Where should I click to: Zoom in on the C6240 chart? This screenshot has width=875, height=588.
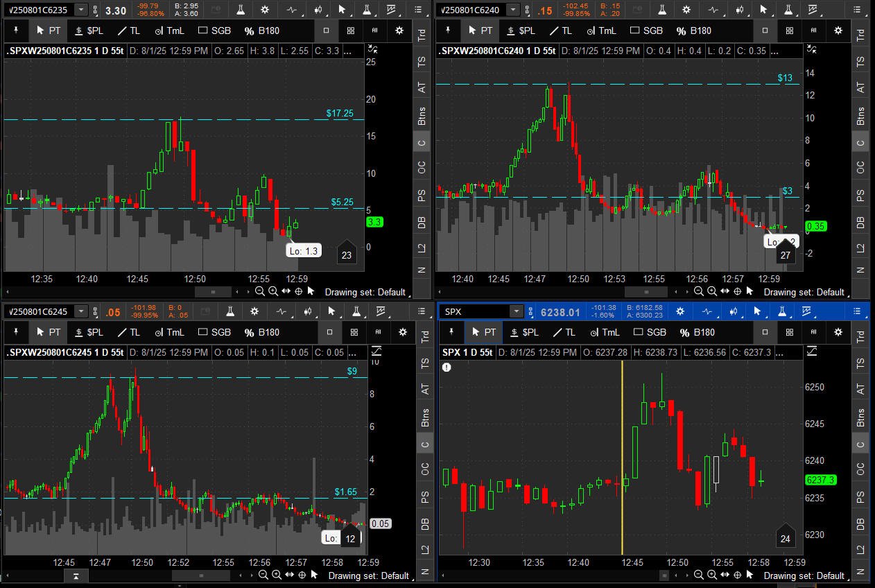click(711, 292)
